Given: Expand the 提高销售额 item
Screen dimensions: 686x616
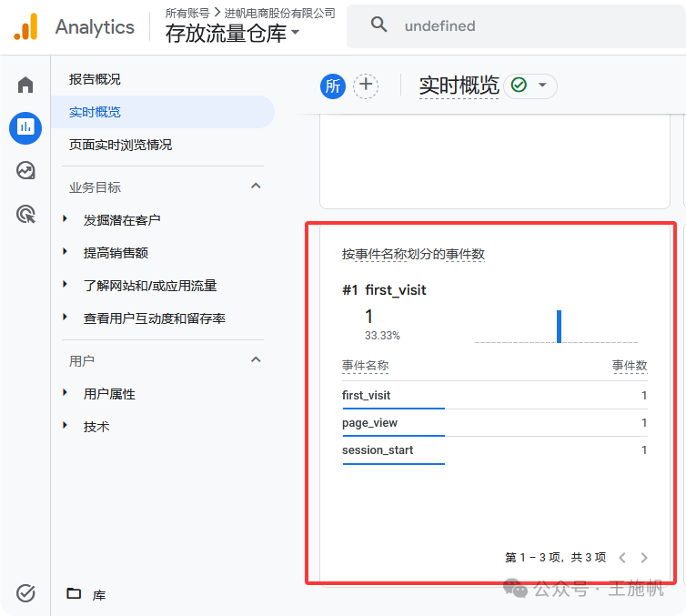Looking at the screenshot, I should tap(65, 251).
